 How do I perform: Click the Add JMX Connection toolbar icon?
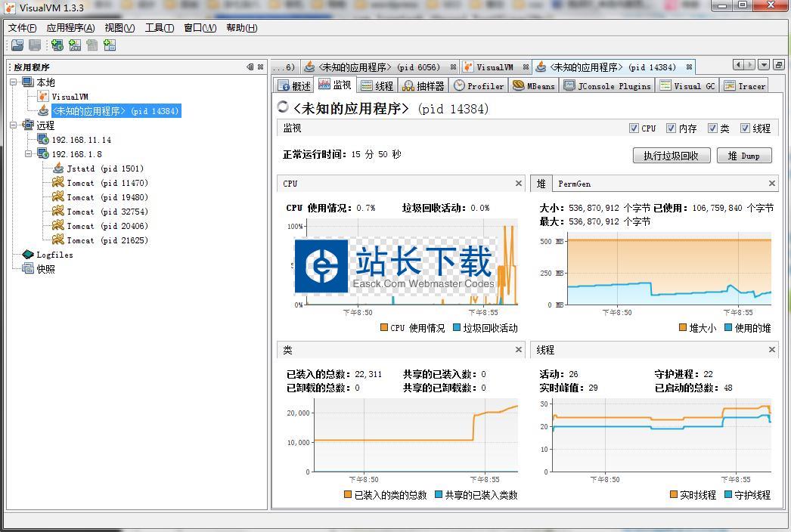(x=75, y=45)
